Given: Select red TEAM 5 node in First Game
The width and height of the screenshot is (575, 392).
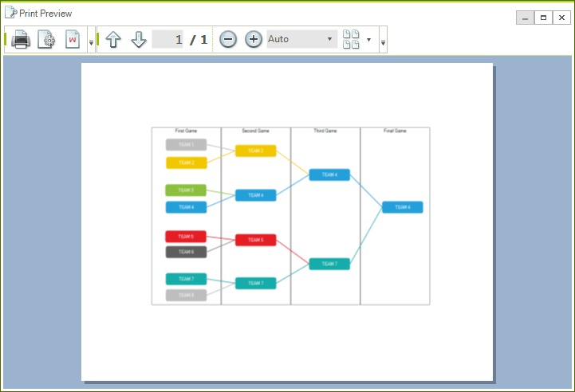Looking at the screenshot, I should [x=186, y=237].
